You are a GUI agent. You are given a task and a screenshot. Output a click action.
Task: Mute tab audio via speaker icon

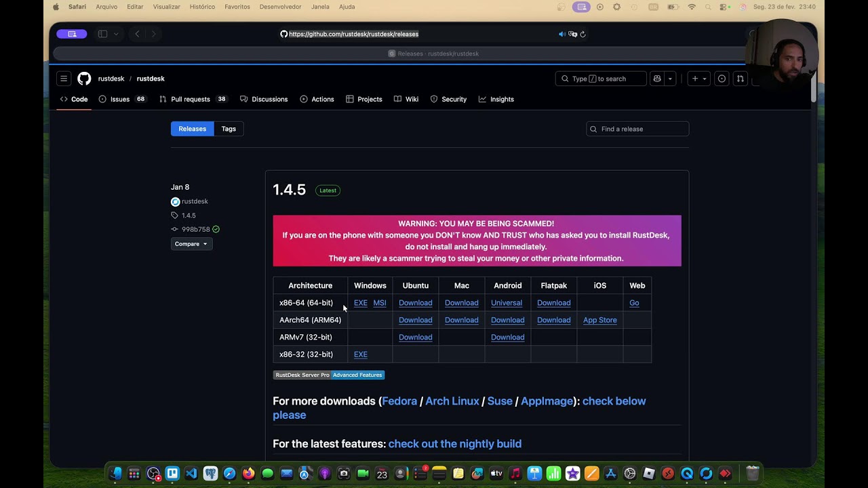tap(561, 34)
